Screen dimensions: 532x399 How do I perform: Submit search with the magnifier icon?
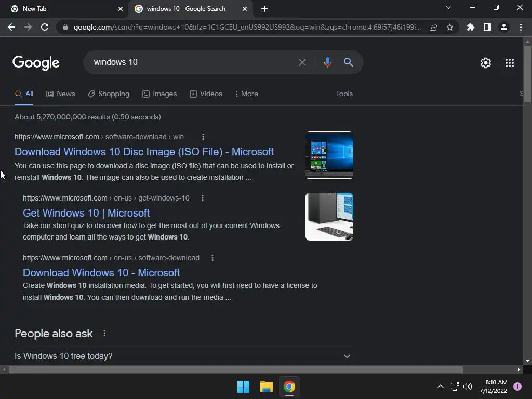[348, 62]
